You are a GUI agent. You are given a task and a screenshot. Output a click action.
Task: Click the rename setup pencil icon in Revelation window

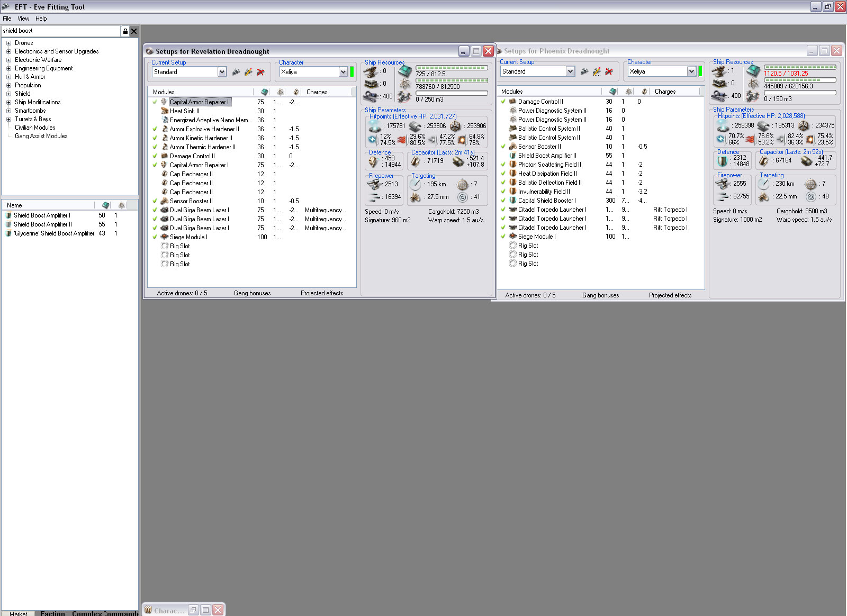coord(248,72)
